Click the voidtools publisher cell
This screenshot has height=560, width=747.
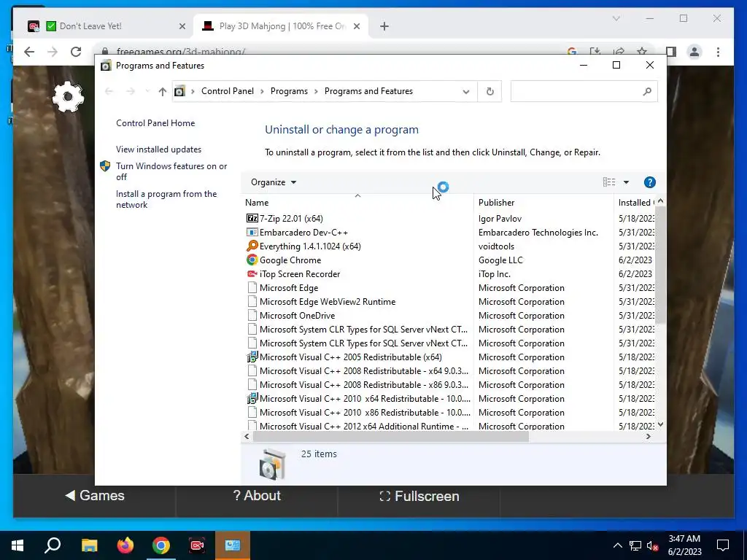[x=496, y=246]
